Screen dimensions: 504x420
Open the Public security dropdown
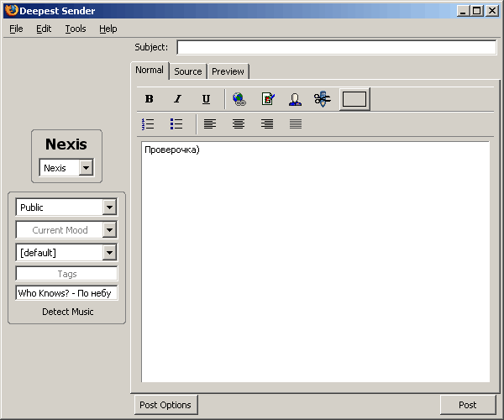coord(109,207)
